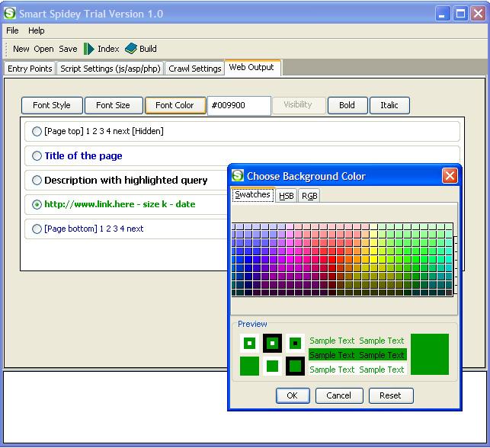Image resolution: width=490 pixels, height=448 pixels.
Task: Click the Build book icon
Action: (131, 49)
